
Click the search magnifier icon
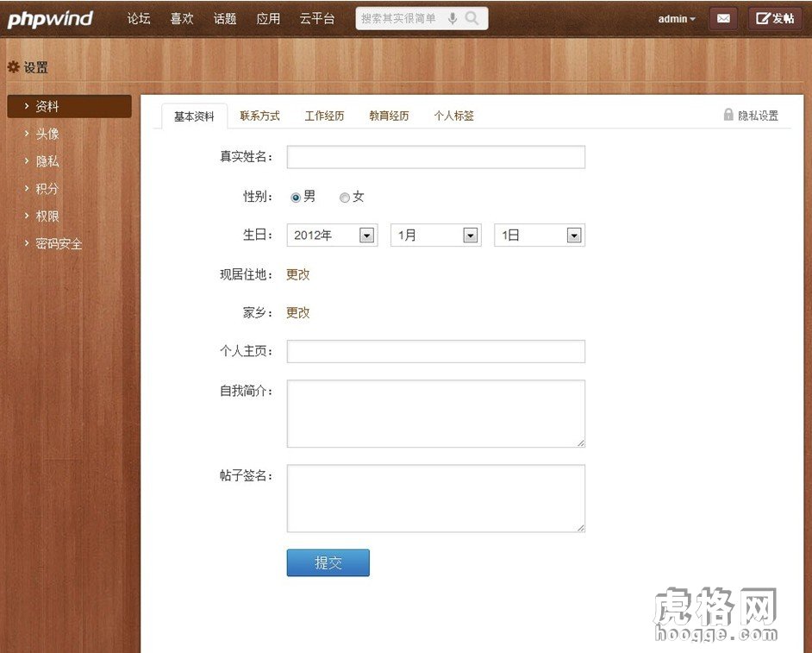coord(471,17)
